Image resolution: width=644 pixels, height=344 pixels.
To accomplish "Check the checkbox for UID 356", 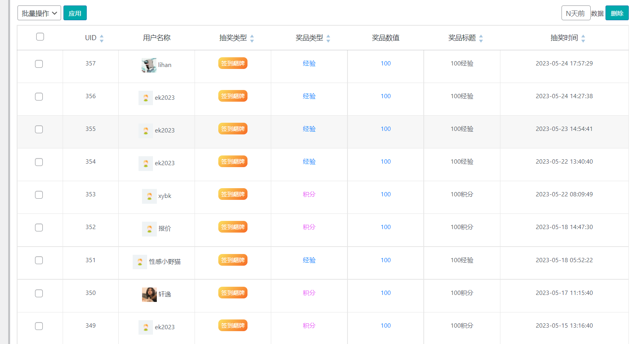I will [39, 97].
